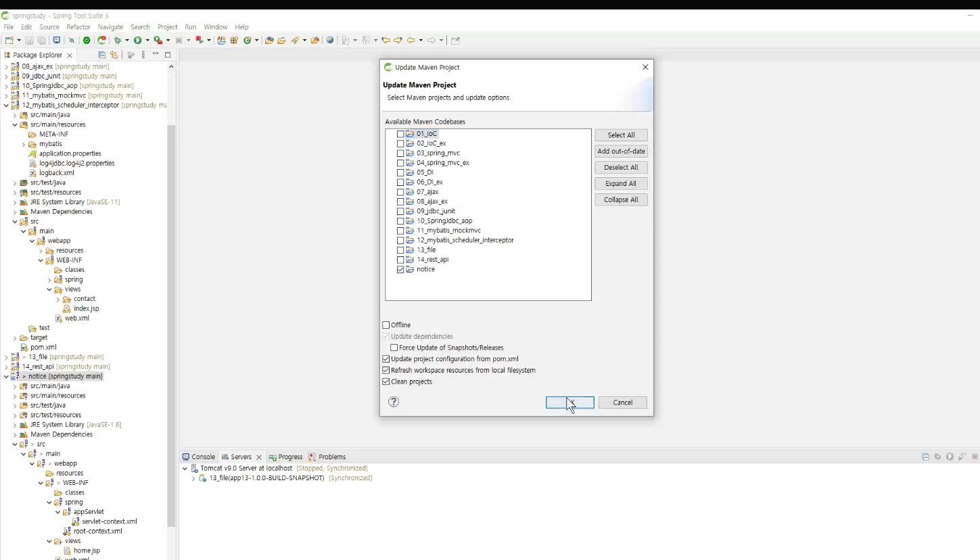Click the Run External Tools toolbar icon
The width and height of the screenshot is (980, 560).
[x=158, y=41]
